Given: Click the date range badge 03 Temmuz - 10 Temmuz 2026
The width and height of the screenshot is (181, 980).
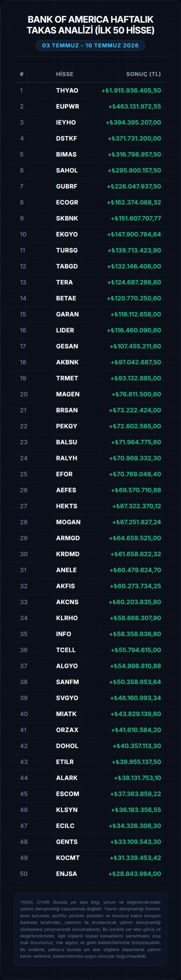Looking at the screenshot, I should point(90,45).
